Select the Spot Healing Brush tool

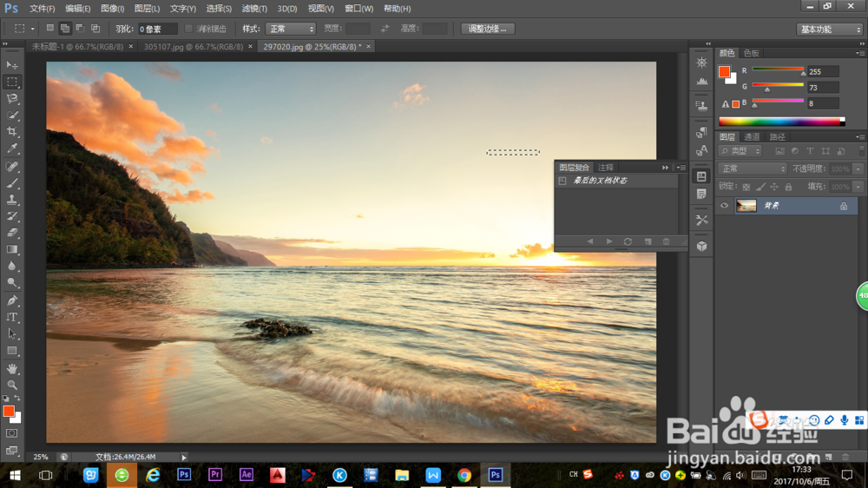tap(11, 166)
